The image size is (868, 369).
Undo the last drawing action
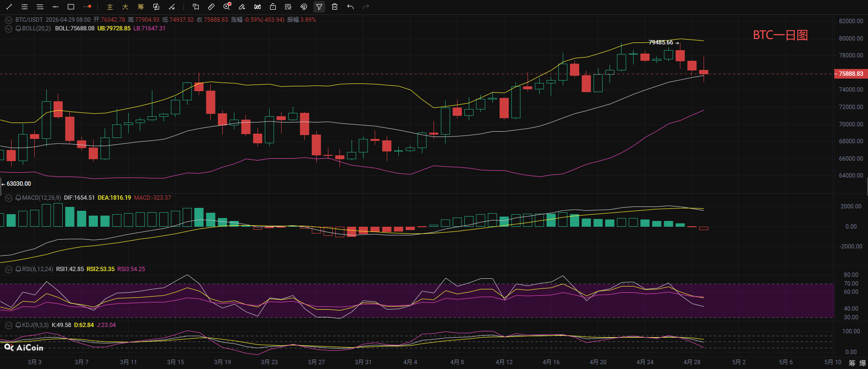click(350, 7)
